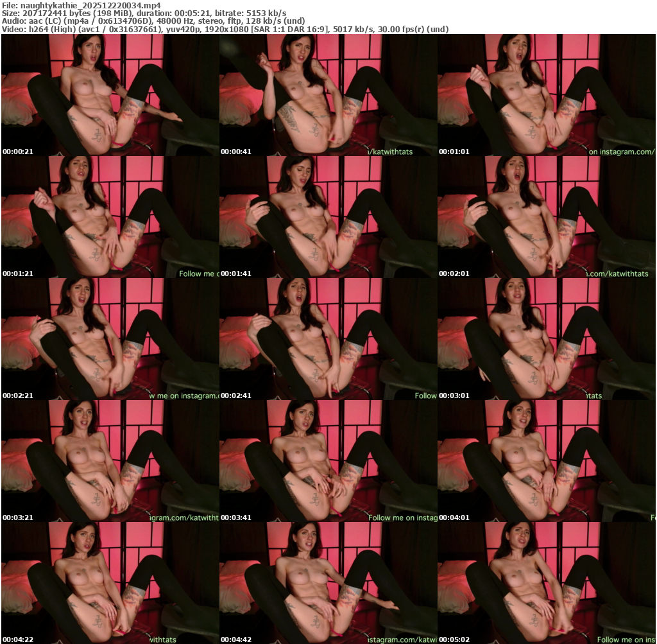Click the 'Audio: aac (LC)' header line

coord(153,21)
